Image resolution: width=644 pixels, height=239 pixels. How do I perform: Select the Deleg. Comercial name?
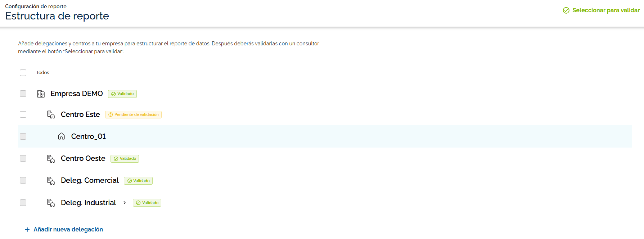pyautogui.click(x=90, y=180)
